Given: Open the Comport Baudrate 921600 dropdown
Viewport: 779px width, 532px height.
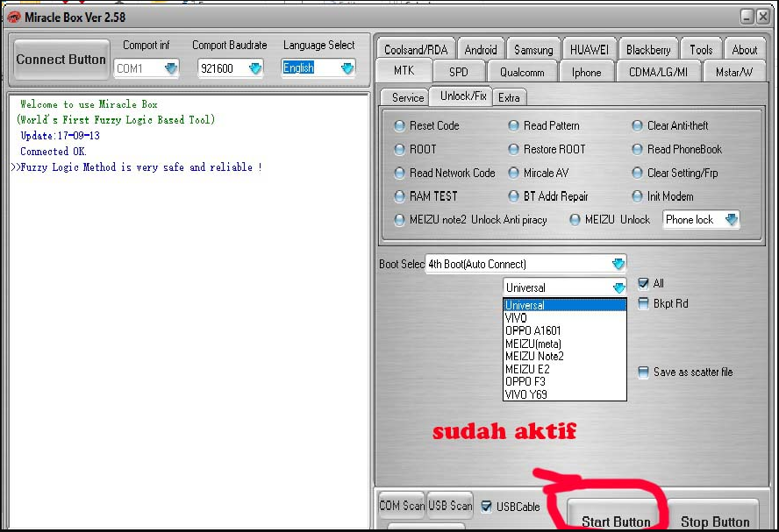Looking at the screenshot, I should coord(231,68).
